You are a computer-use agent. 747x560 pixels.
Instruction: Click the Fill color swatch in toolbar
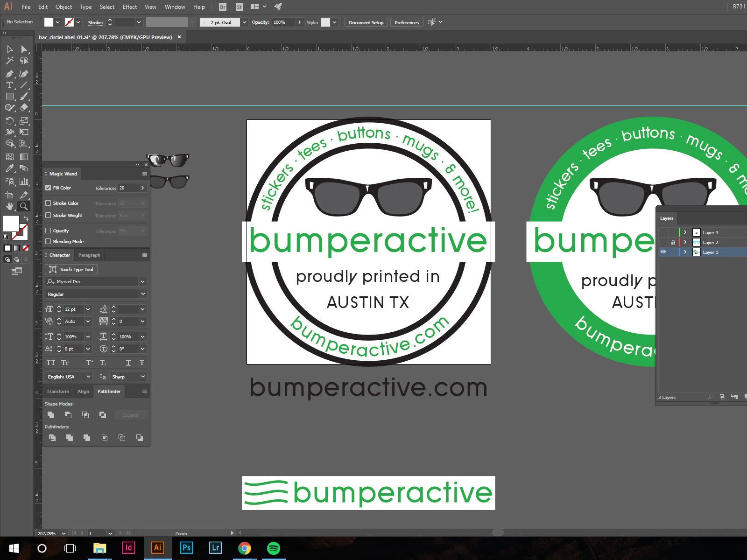(x=11, y=224)
